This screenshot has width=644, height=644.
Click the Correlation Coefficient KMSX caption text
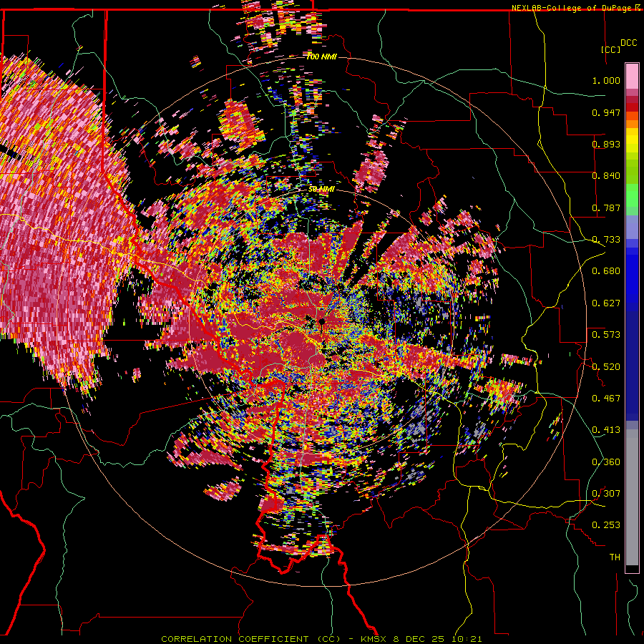pos(321,639)
